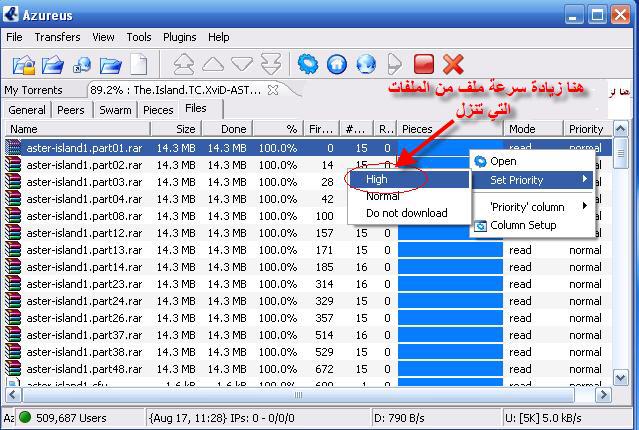This screenshot has width=639, height=430.
Task: Click the vertical scrollbar down arrow
Action: click(621, 377)
